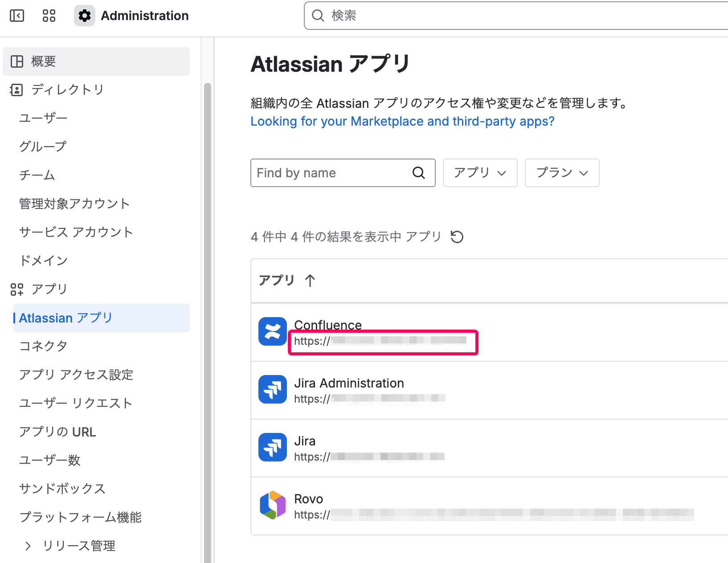Open the プラン filter dropdown
The image size is (728, 563).
pyautogui.click(x=562, y=173)
